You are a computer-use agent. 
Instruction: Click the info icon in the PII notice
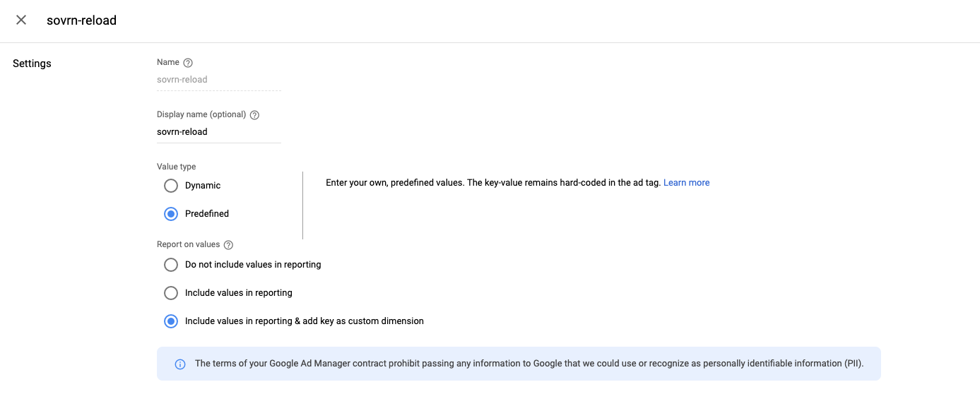(x=180, y=364)
